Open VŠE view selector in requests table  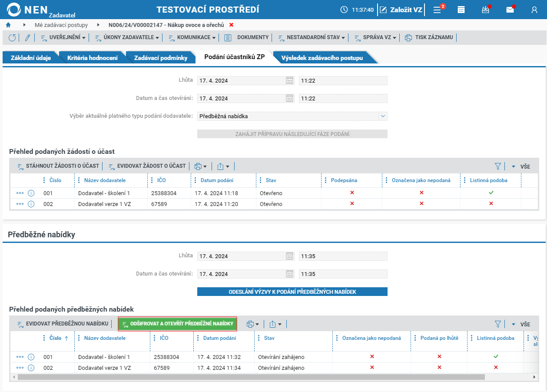coord(520,166)
